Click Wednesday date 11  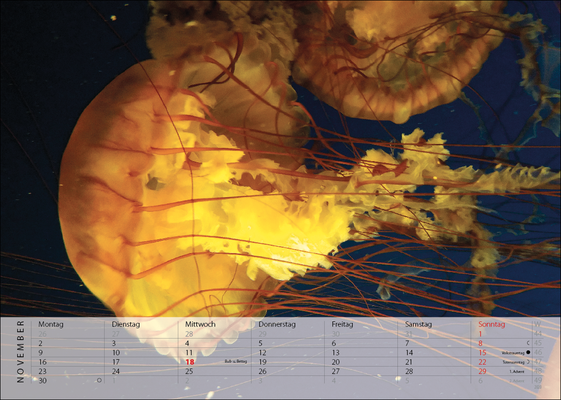[189, 352]
